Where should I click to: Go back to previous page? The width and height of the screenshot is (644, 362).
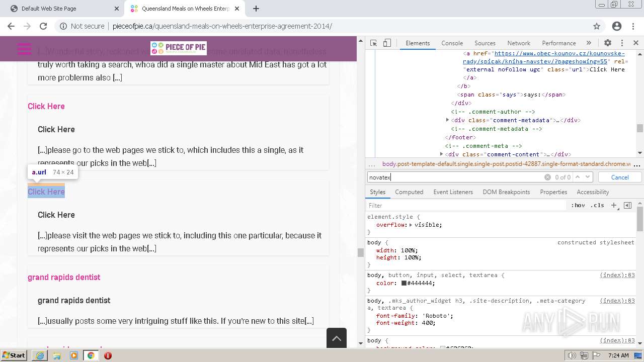[11, 26]
